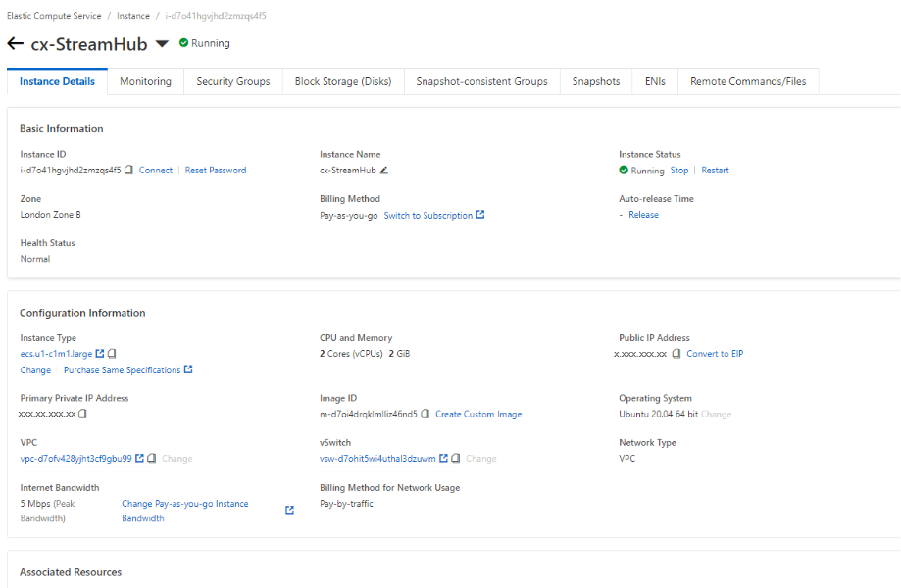Copy the VPC ID using copy icon
The height and width of the screenshot is (588, 901).
click(152, 459)
